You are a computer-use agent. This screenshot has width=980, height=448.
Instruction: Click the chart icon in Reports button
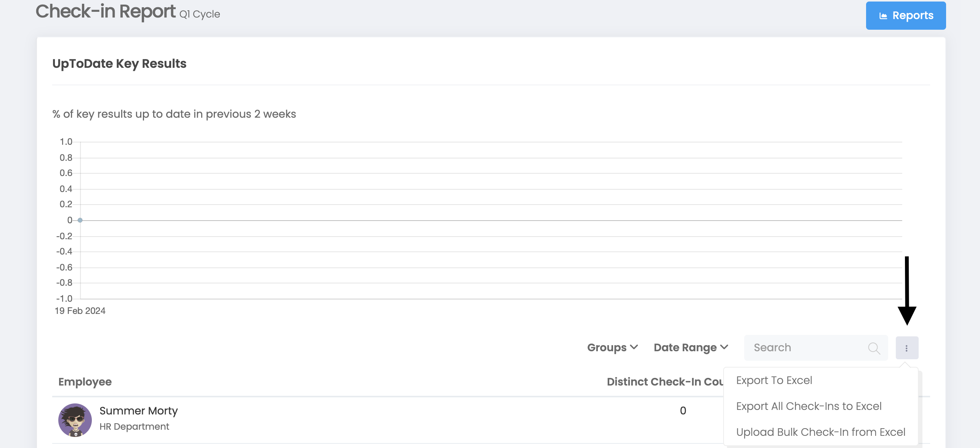883,16
